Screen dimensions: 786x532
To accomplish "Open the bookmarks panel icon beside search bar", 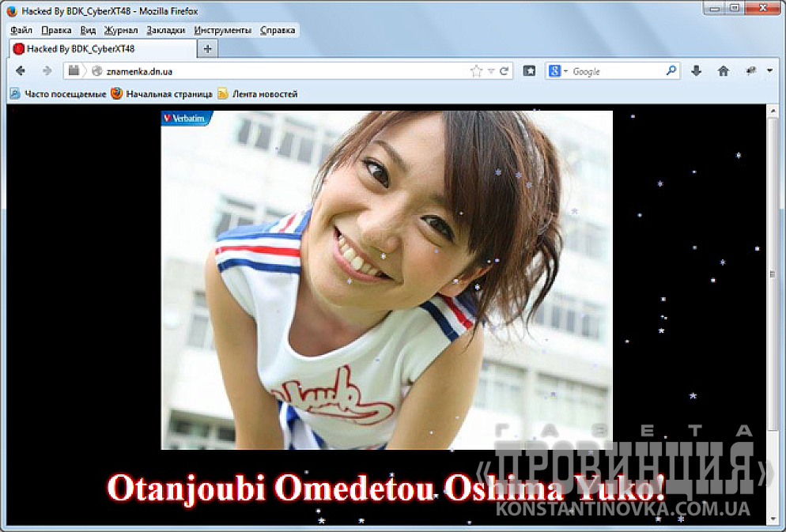I will tap(530, 71).
